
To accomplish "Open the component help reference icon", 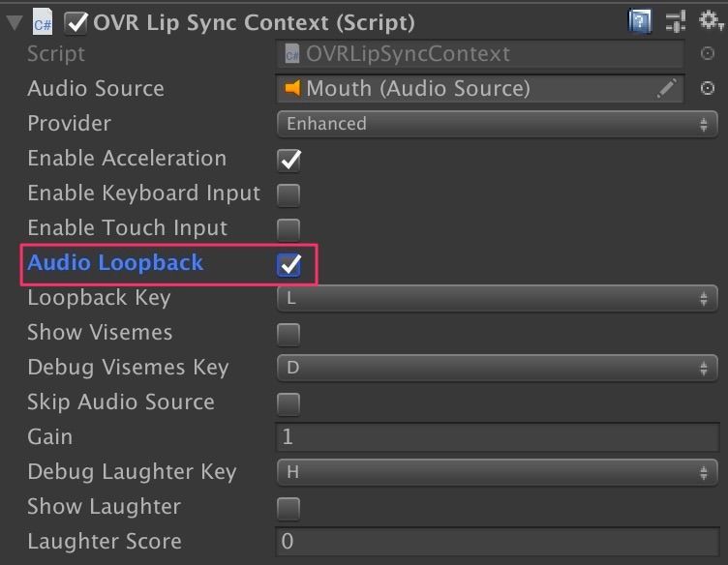I will [640, 21].
